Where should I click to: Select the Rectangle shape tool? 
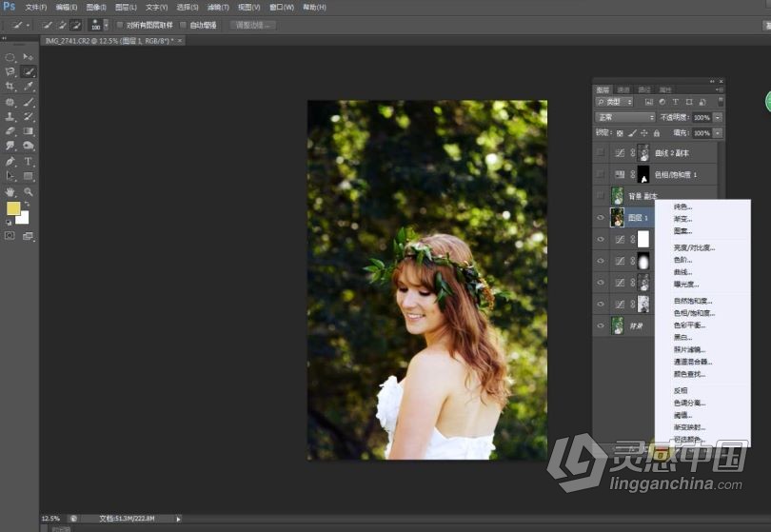click(28, 176)
